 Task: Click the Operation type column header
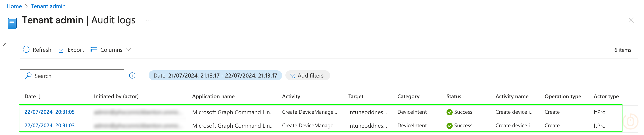(x=562, y=97)
